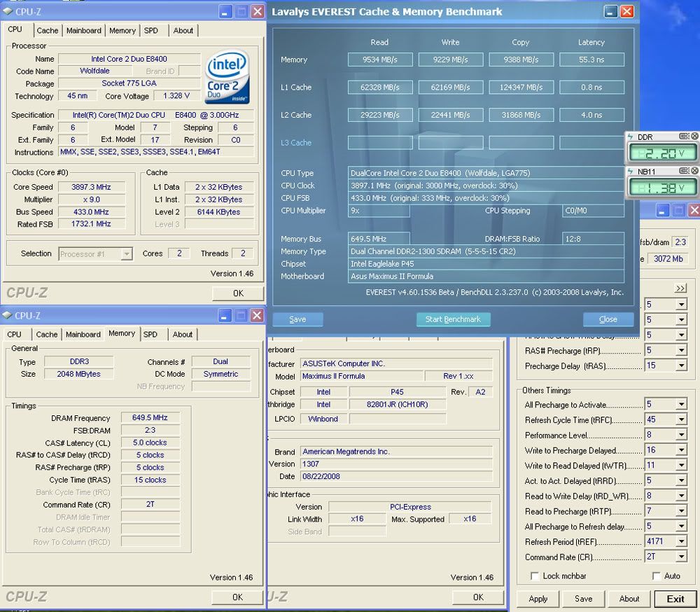
Task: Click the top CPU-Z title bar icon
Action: 8,12
